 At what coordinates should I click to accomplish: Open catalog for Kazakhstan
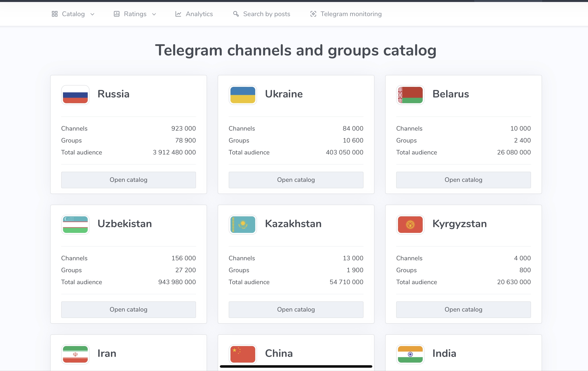pyautogui.click(x=296, y=309)
